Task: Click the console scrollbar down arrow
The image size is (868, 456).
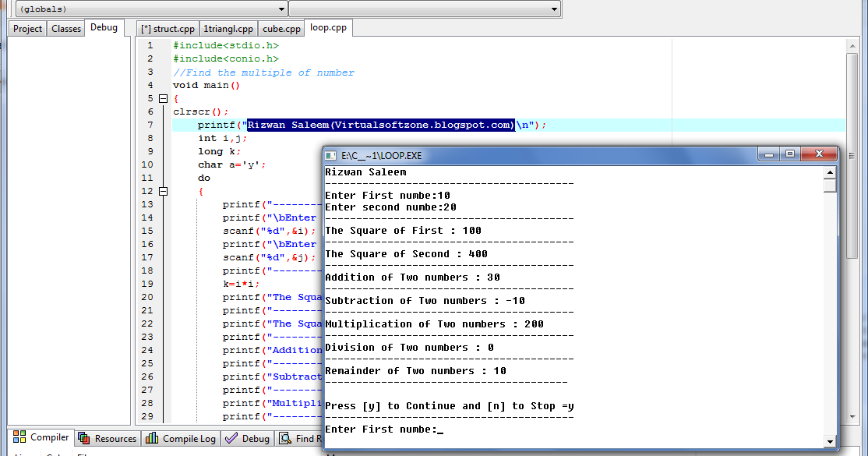Action: point(830,442)
